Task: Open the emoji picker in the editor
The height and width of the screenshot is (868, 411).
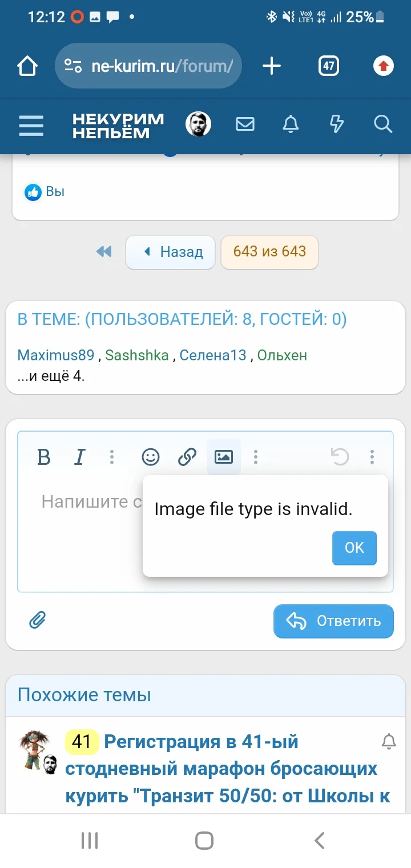Action: click(150, 457)
